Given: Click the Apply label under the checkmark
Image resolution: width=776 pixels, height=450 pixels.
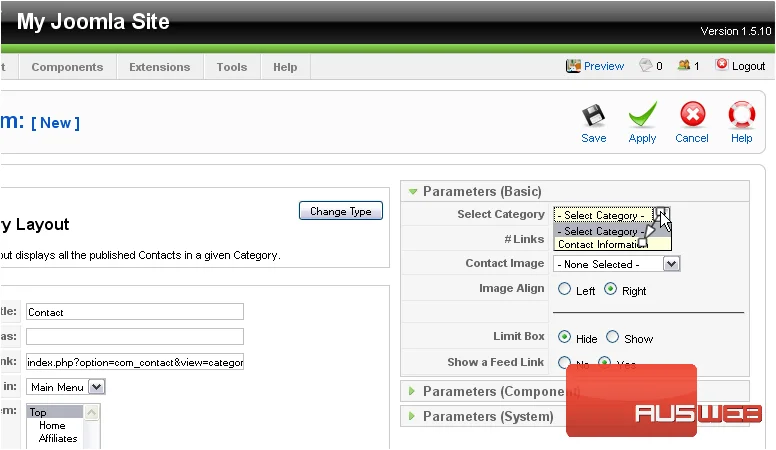Looking at the screenshot, I should pos(642,139).
